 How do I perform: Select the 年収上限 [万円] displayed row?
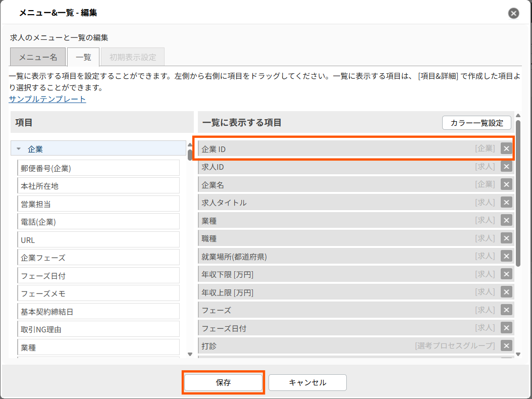355,292
